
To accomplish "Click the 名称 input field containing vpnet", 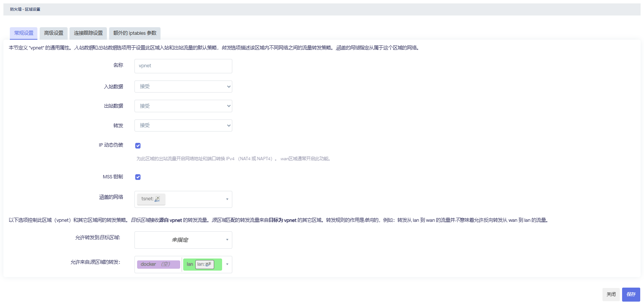I will point(183,66).
